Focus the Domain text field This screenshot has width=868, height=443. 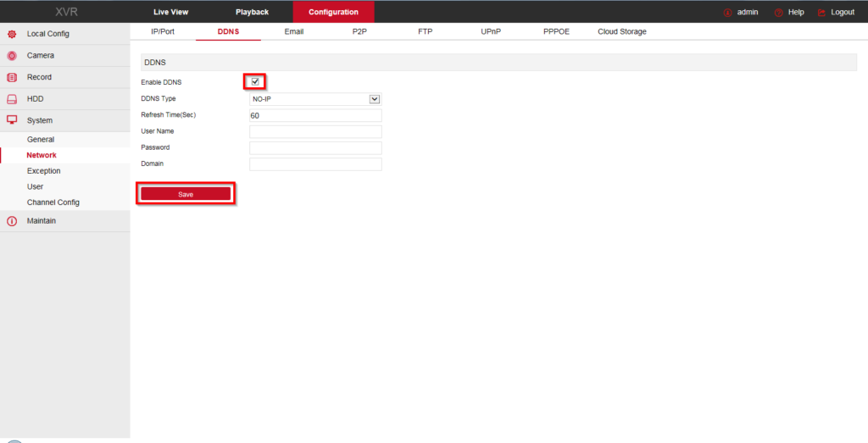click(315, 163)
